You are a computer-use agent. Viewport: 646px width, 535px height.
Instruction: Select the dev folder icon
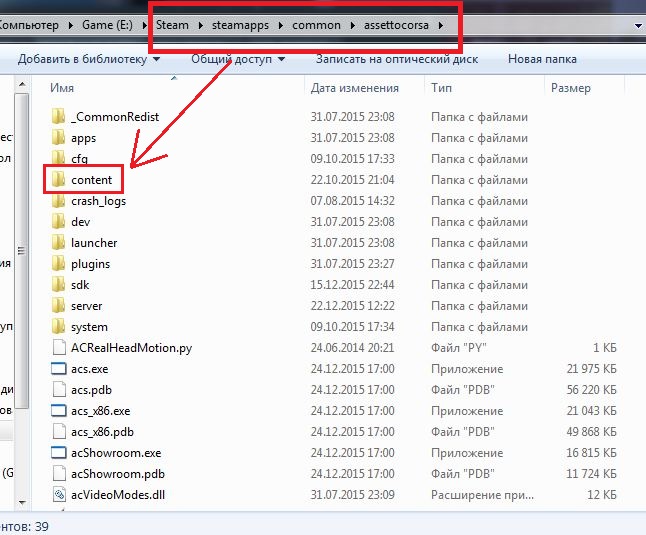[x=59, y=222]
